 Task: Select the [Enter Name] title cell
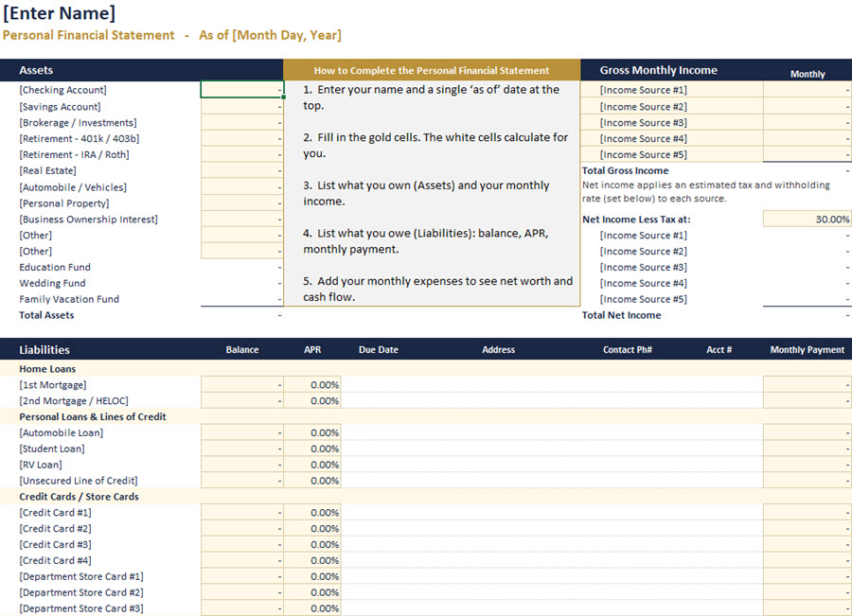(60, 13)
